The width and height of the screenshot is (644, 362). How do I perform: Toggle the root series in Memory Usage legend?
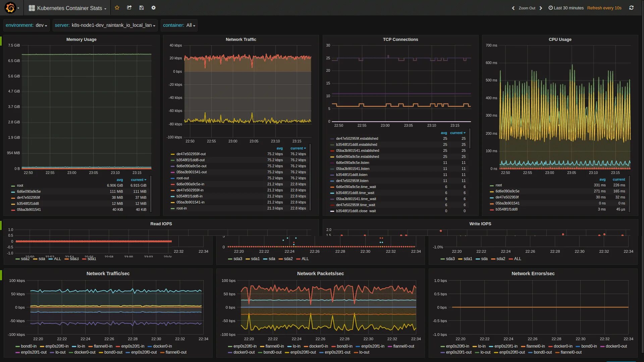(x=20, y=185)
